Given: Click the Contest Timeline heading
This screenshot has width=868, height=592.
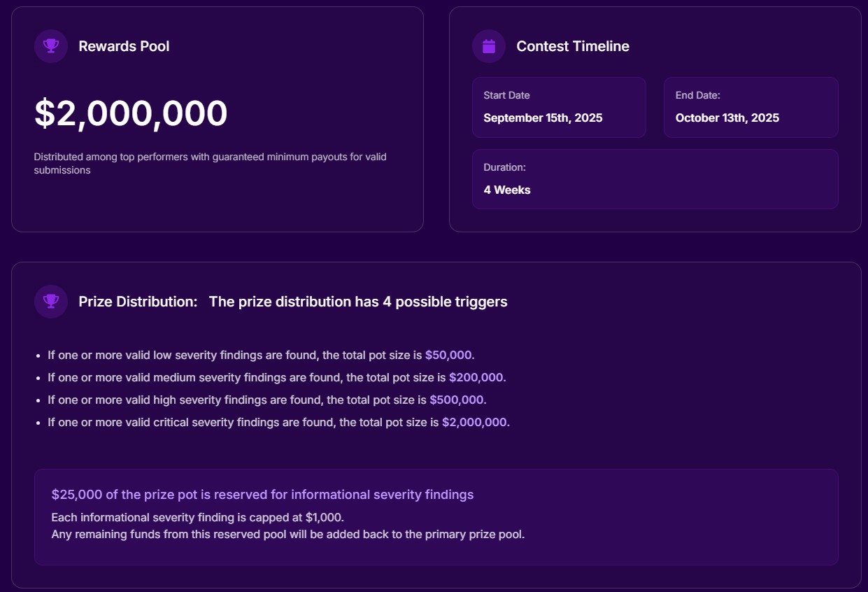Looking at the screenshot, I should [x=573, y=46].
